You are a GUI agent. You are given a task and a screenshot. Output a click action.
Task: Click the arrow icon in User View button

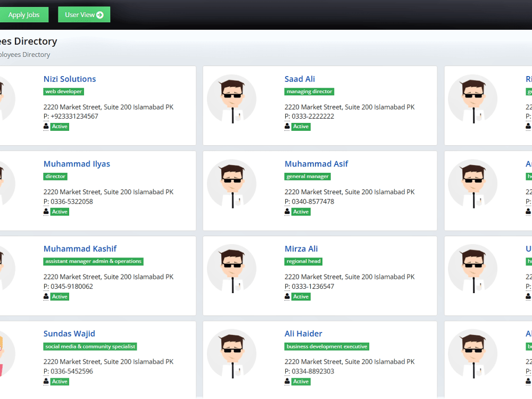point(100,15)
